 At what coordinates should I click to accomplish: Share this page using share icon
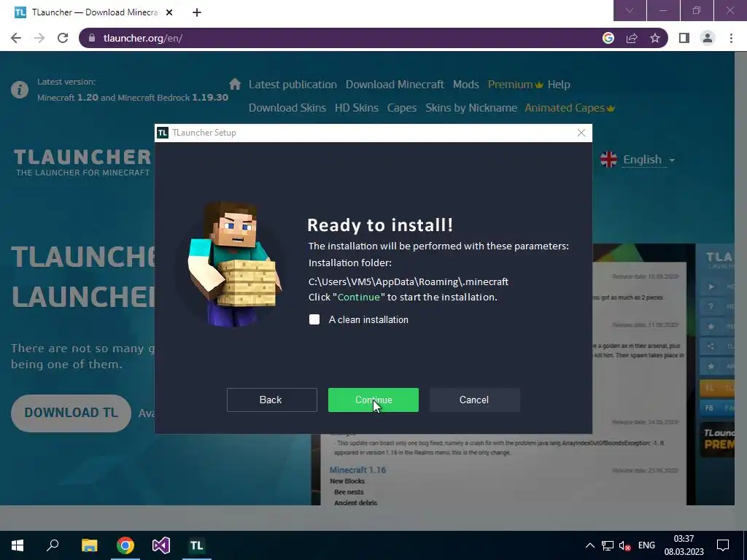tap(632, 38)
